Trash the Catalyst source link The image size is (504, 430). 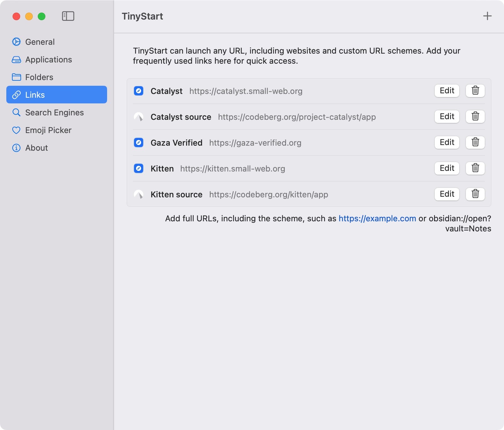(x=475, y=117)
